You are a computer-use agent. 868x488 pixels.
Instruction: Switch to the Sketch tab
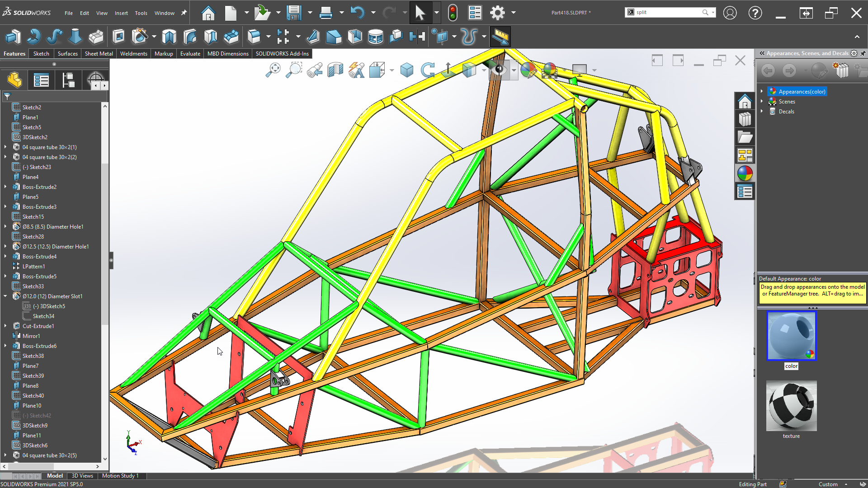[x=41, y=53]
